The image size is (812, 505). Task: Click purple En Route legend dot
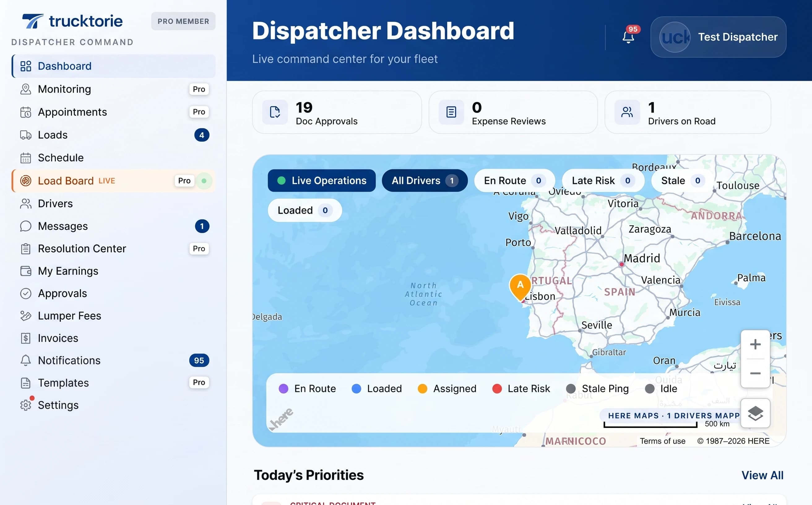(x=283, y=389)
